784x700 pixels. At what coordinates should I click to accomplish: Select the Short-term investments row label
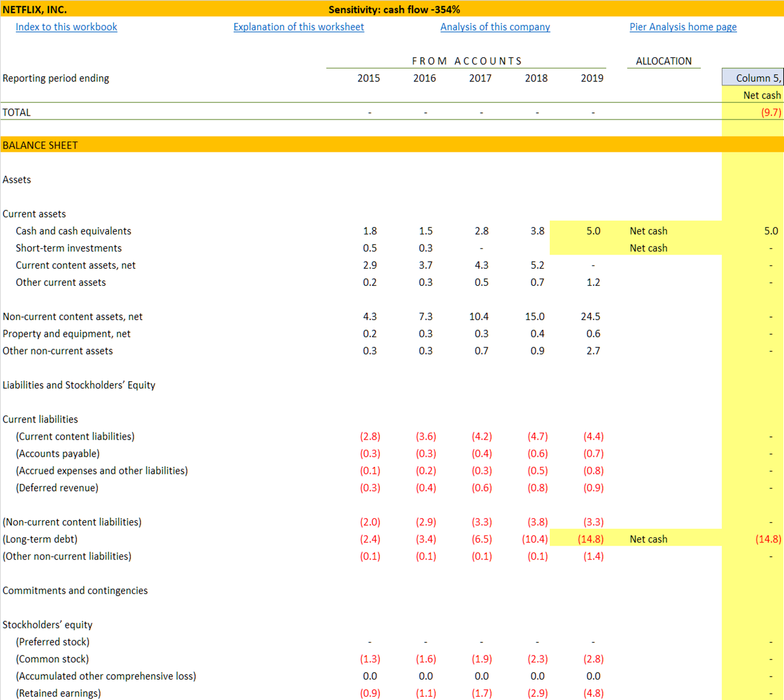(69, 248)
